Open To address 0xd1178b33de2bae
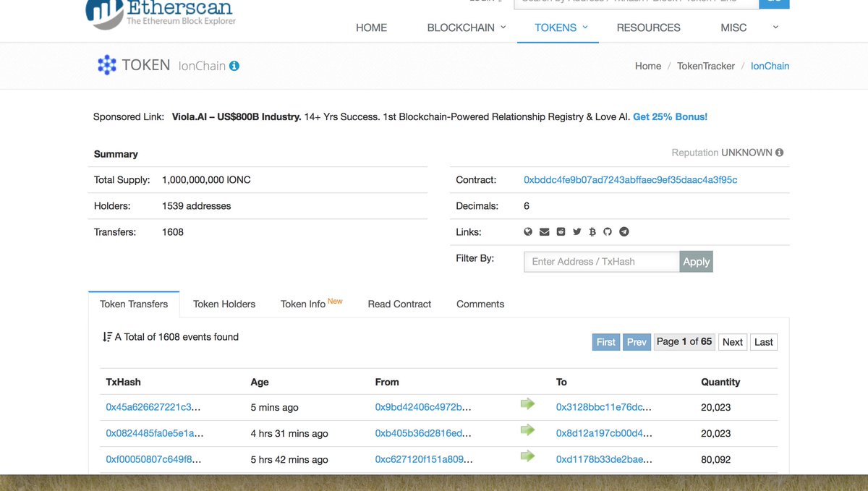The height and width of the screenshot is (491, 868). click(x=604, y=459)
